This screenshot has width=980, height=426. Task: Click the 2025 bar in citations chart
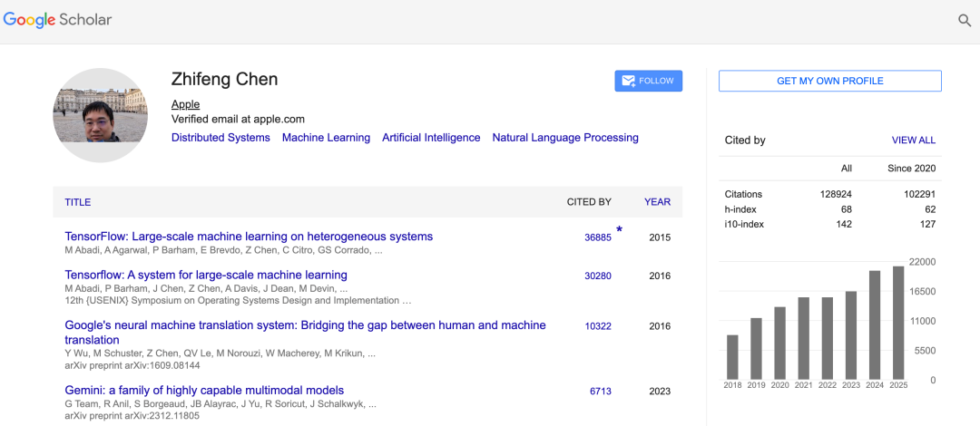click(x=898, y=322)
